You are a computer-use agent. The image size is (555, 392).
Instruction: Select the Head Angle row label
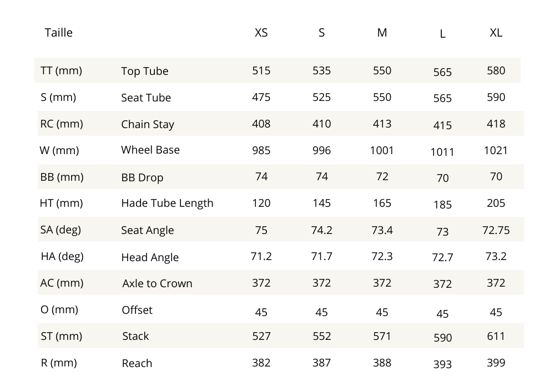click(150, 257)
